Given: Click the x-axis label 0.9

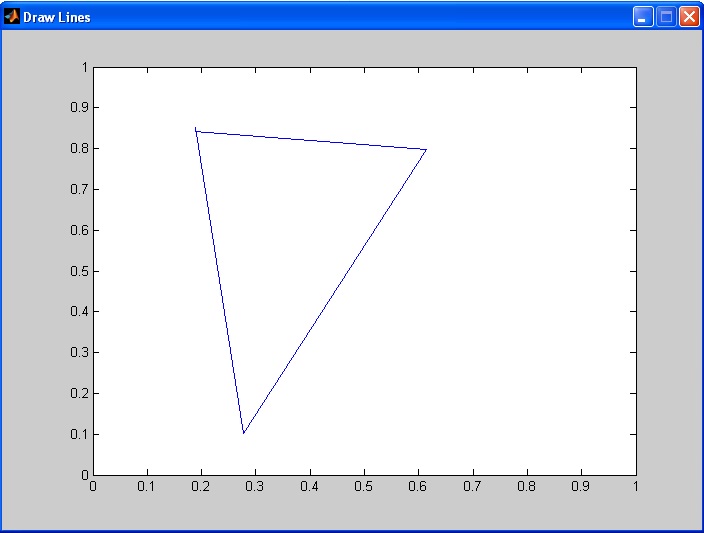Looking at the screenshot, I should (x=581, y=486).
